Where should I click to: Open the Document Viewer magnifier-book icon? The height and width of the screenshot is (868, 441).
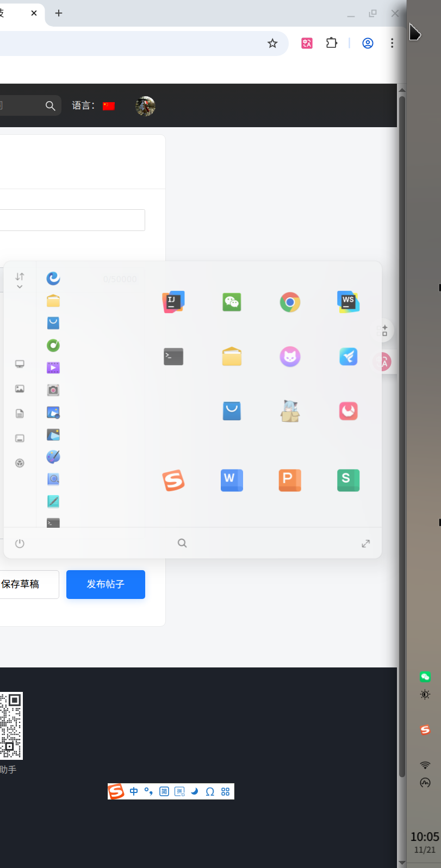(x=53, y=479)
